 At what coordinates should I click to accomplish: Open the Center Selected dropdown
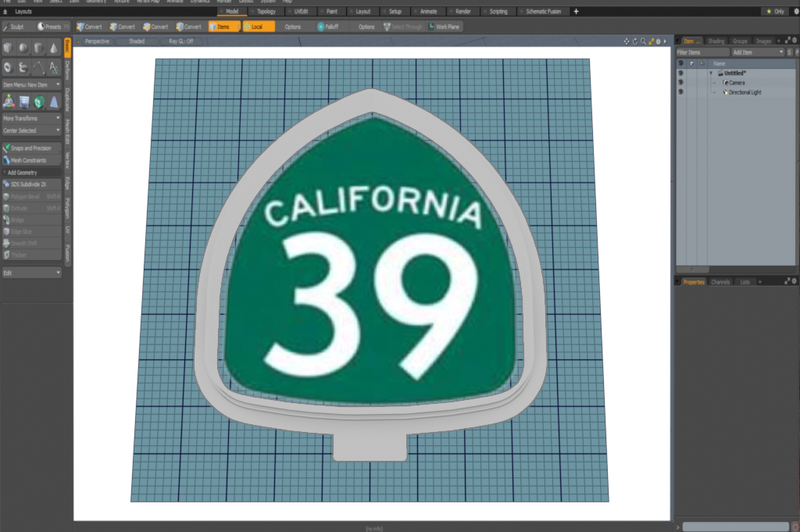(31, 130)
